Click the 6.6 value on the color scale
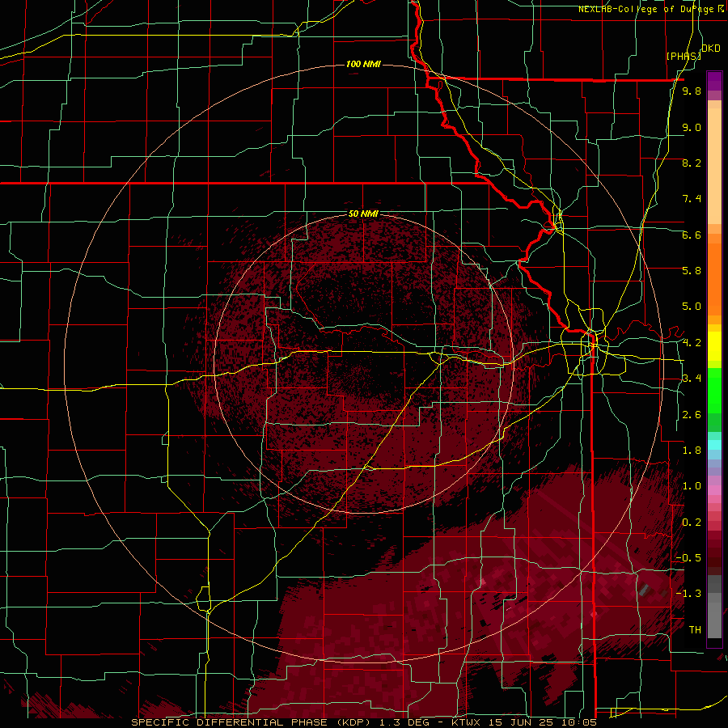Viewport: 728px width, 728px height. click(692, 235)
